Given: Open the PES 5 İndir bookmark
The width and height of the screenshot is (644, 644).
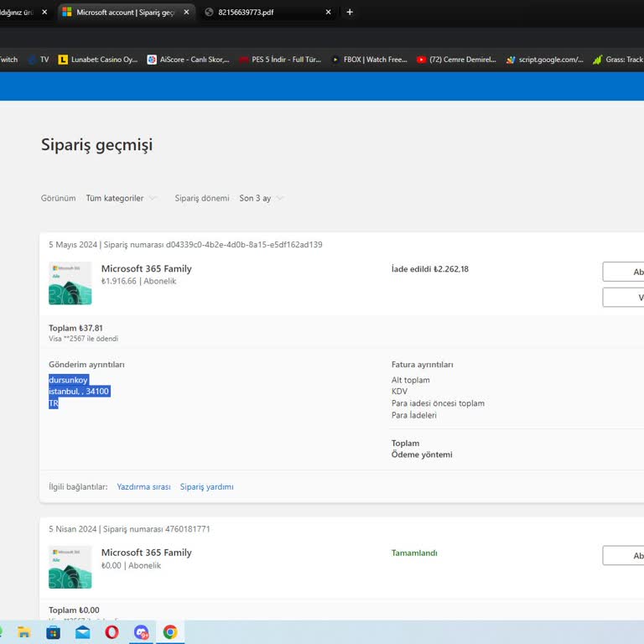Looking at the screenshot, I should pos(280,60).
